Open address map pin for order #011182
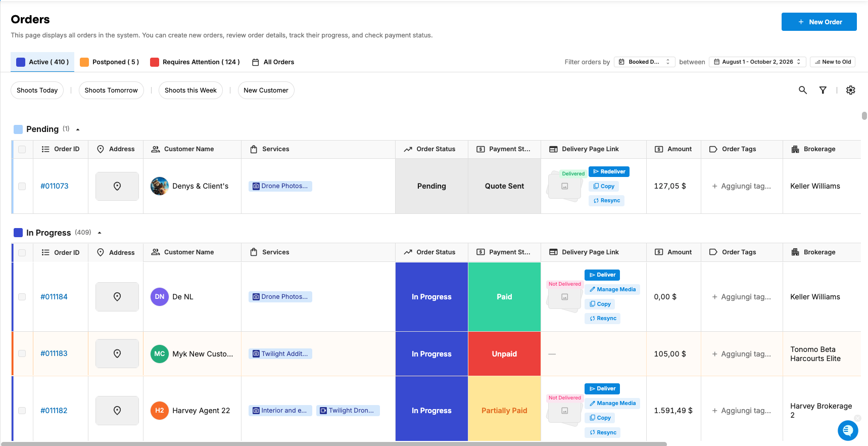This screenshot has width=868, height=446. 117,411
